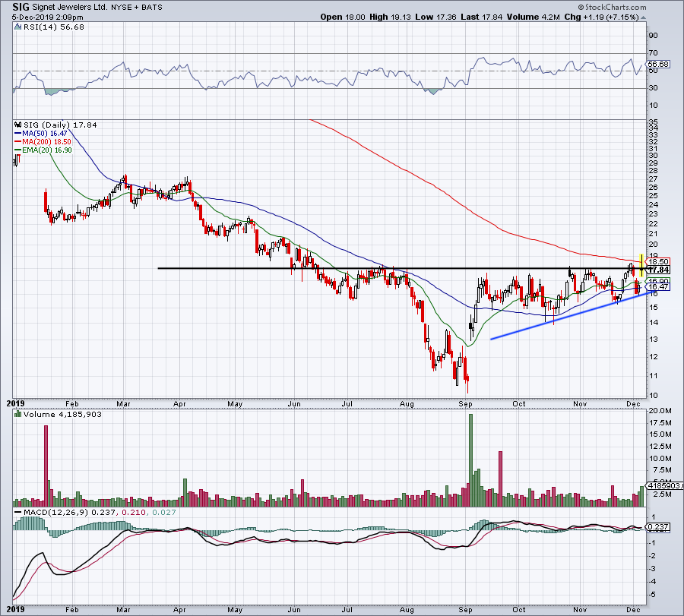Click the Chg +1.19 (+7.15%) value
Screen dimensions: 684x616
[602, 17]
